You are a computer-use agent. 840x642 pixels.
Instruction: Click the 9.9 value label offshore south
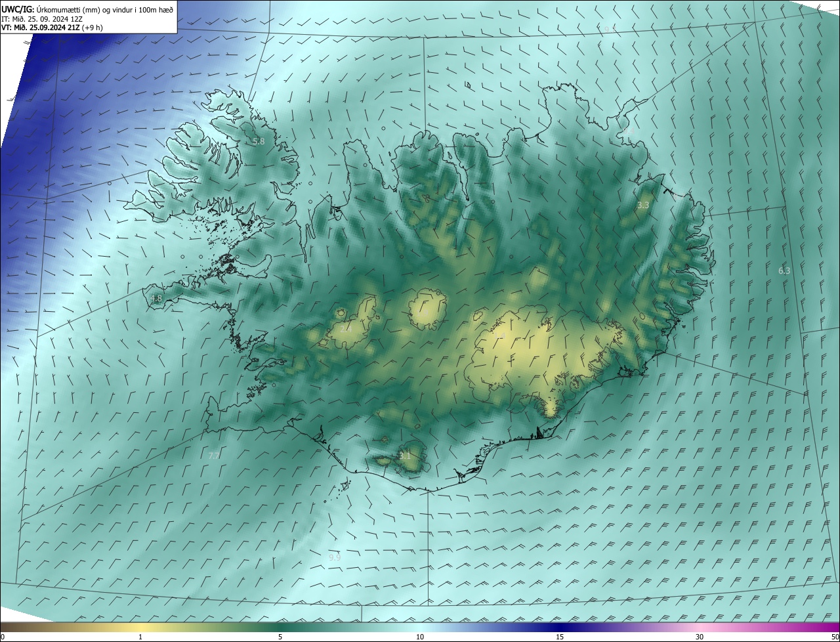click(334, 557)
